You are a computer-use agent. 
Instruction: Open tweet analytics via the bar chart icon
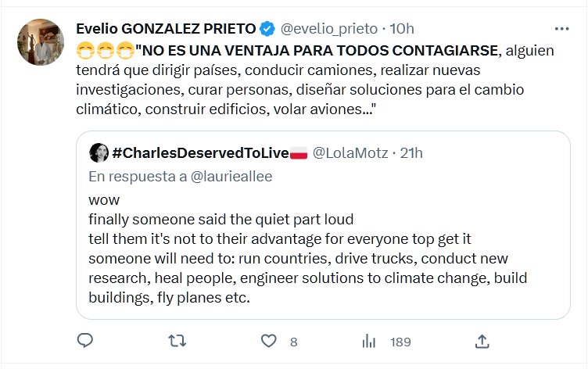[368, 341]
